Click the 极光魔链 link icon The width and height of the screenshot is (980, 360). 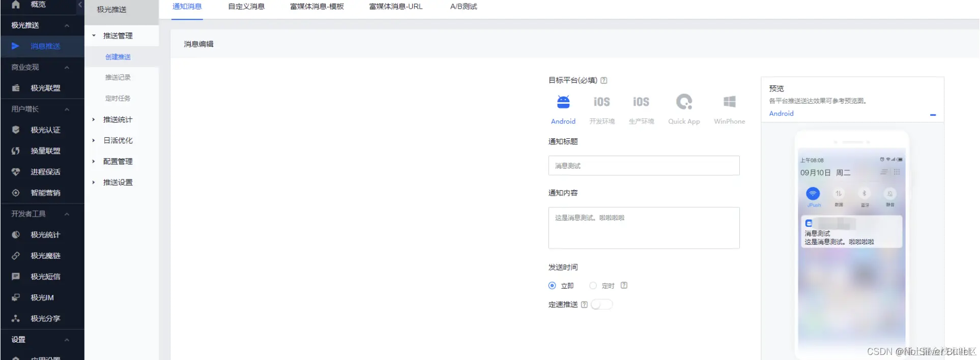pos(16,256)
